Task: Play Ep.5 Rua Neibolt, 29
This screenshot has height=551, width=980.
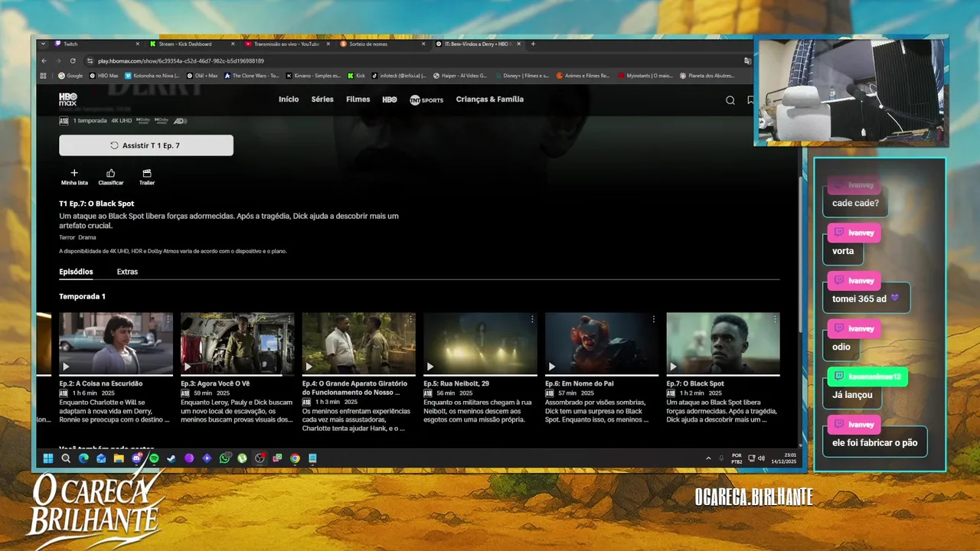Action: [x=430, y=367]
